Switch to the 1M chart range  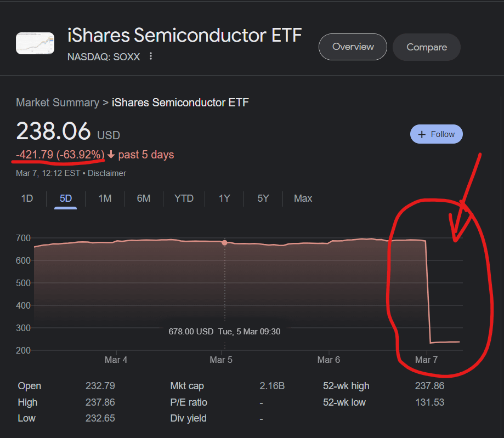point(105,198)
